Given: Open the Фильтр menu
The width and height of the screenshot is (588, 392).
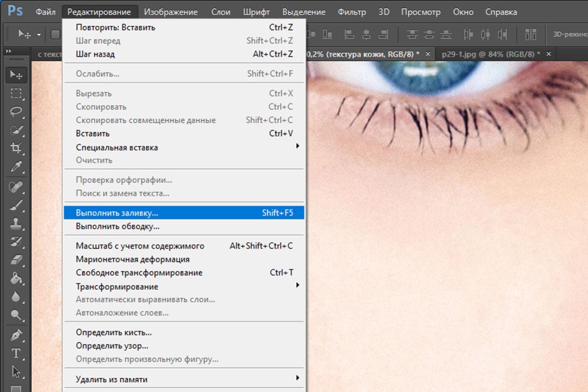Looking at the screenshot, I should click(352, 12).
